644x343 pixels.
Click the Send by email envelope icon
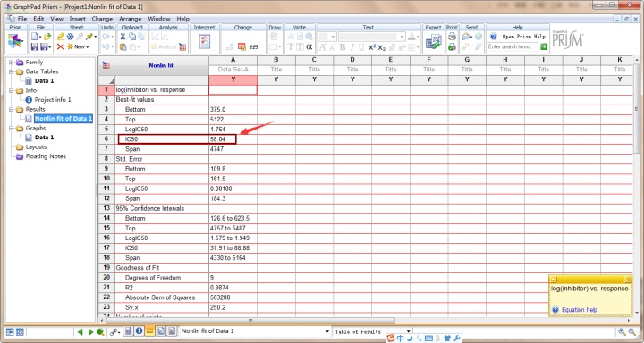tap(466, 37)
